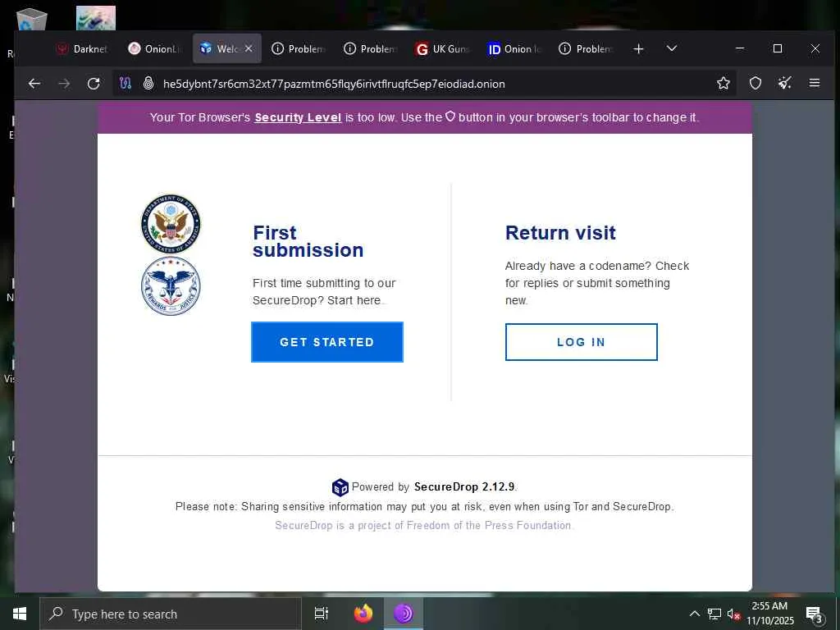Click the onion site identity icon

point(148,84)
